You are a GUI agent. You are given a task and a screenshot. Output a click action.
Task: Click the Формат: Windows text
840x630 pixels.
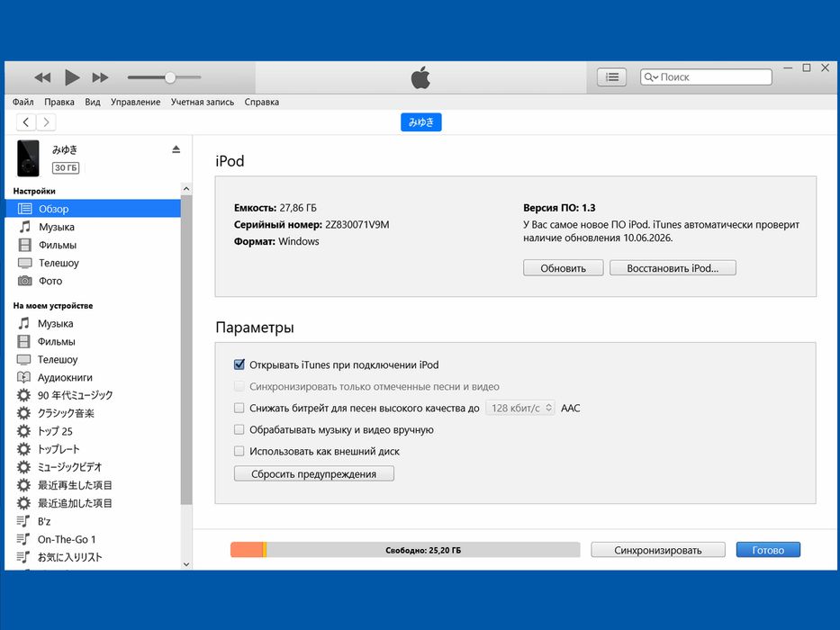click(x=276, y=241)
